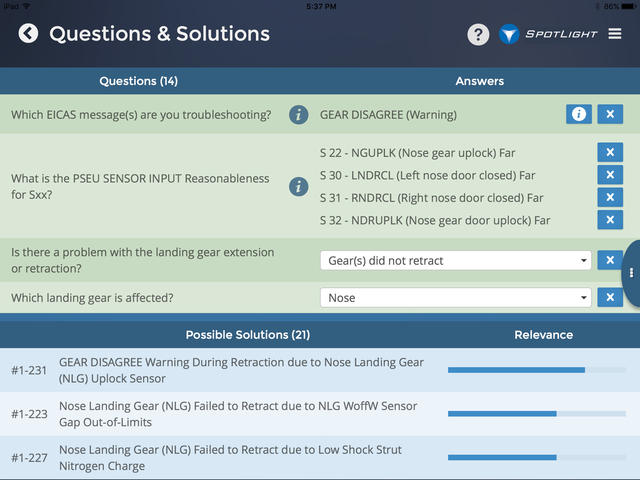Click relevance bar for solution #1-223
This screenshot has height=480, width=640.
pos(537,413)
